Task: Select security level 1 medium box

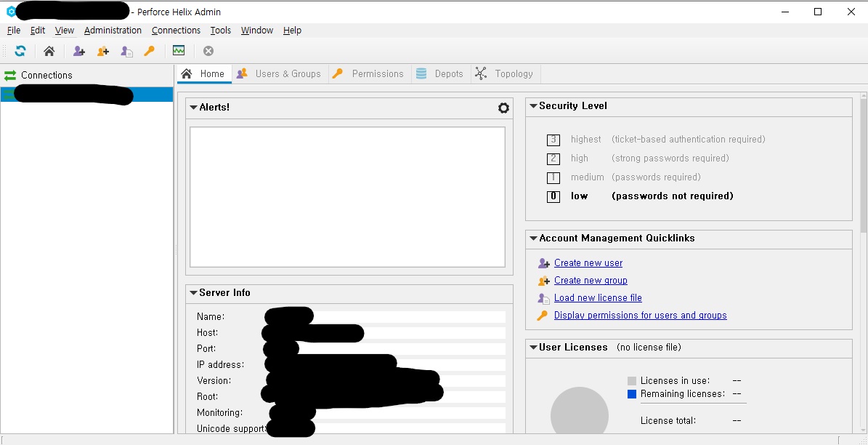Action: [553, 177]
